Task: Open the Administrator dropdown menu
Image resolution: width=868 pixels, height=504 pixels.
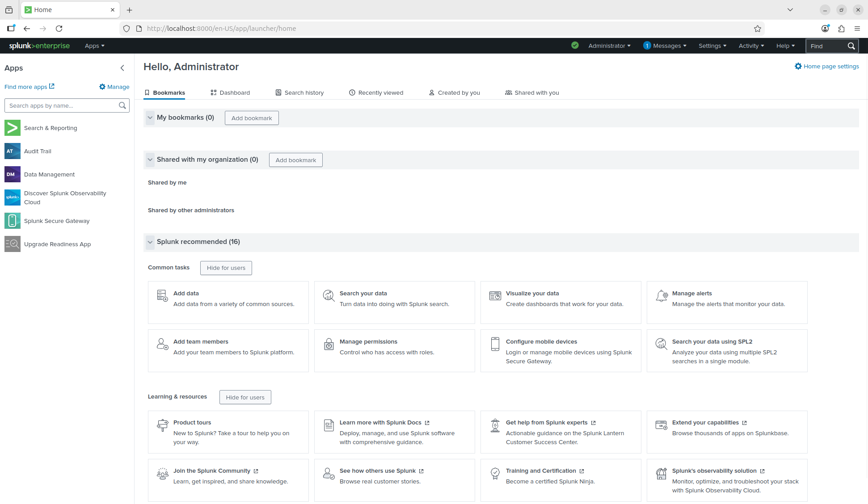Action: pos(609,46)
